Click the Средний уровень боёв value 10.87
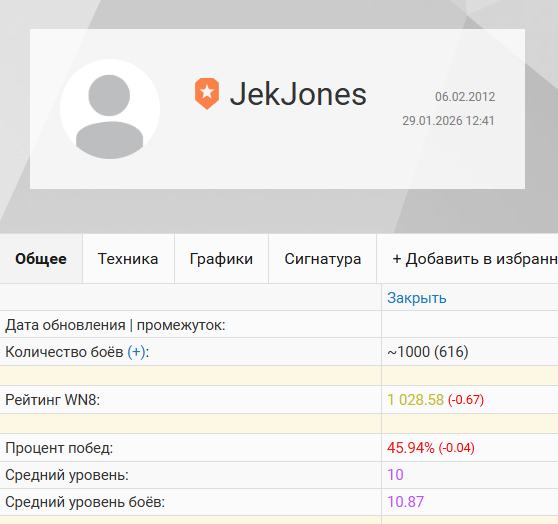 pos(406,502)
